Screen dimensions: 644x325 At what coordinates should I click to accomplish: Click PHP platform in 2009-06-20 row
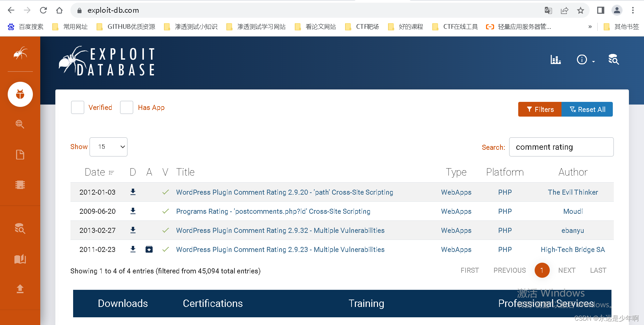pyautogui.click(x=505, y=211)
